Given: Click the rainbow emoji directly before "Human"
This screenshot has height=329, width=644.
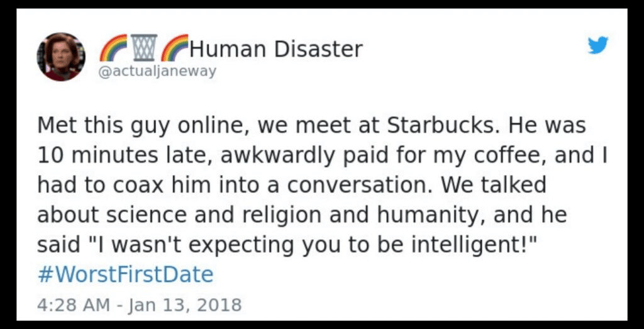Looking at the screenshot, I should [x=174, y=48].
